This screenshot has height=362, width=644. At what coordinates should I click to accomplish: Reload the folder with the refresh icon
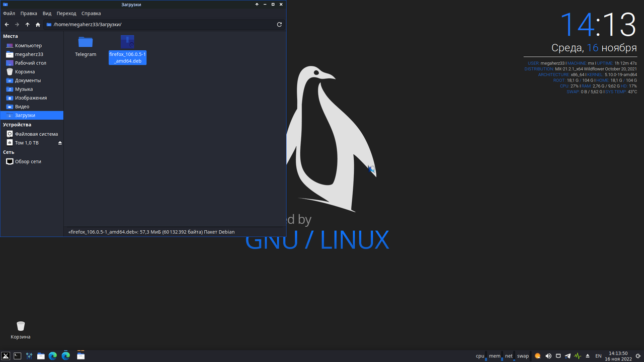click(x=279, y=24)
